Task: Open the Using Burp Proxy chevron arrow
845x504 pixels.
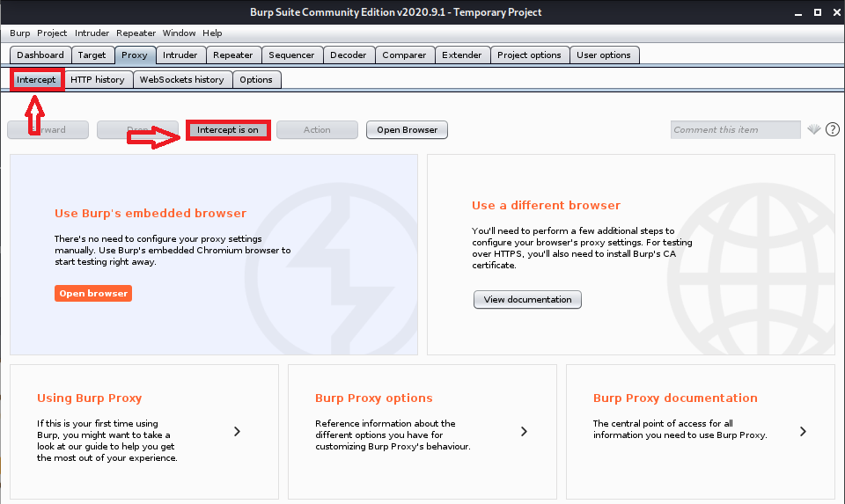Action: 237,431
